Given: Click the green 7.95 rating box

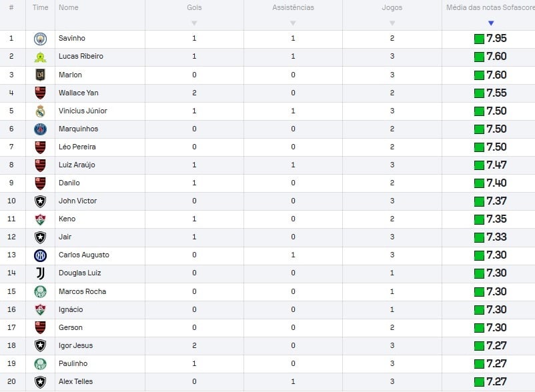Looking at the screenshot, I should click(x=479, y=39).
